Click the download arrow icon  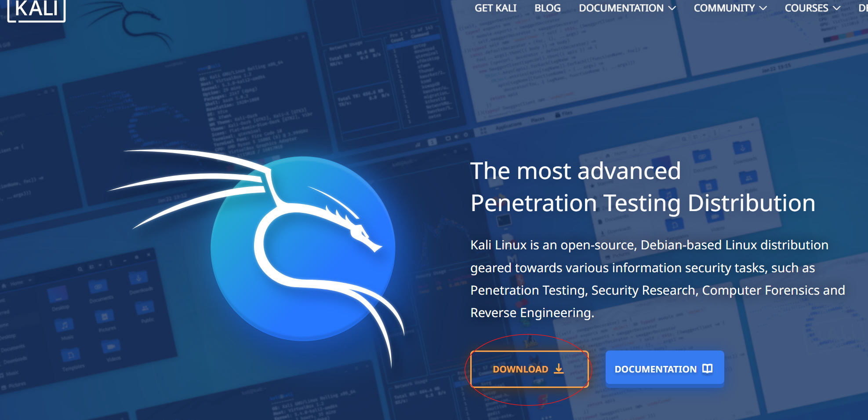[x=559, y=369]
